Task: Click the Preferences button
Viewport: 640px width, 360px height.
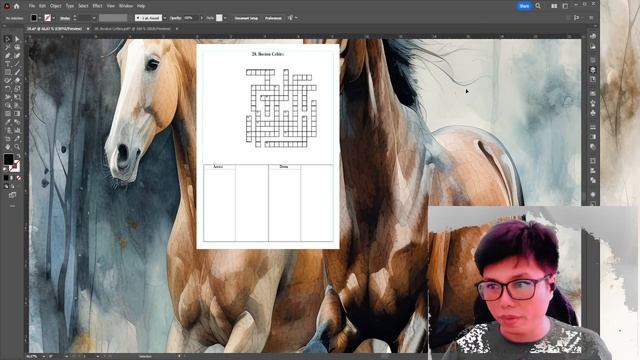Action: tap(273, 18)
